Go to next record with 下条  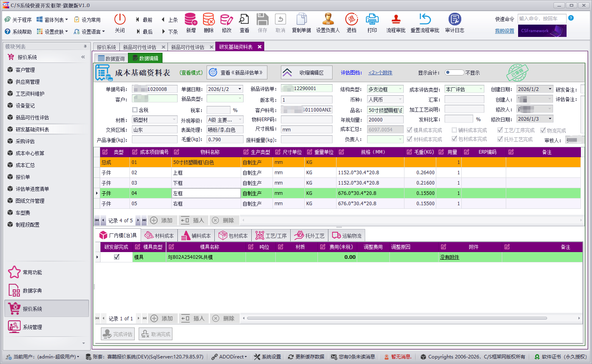(170, 31)
